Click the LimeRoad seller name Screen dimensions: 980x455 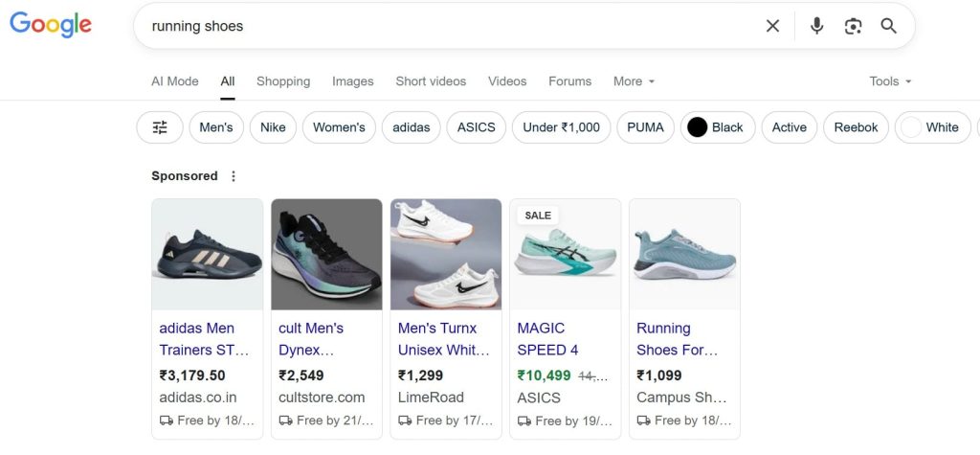431,398
